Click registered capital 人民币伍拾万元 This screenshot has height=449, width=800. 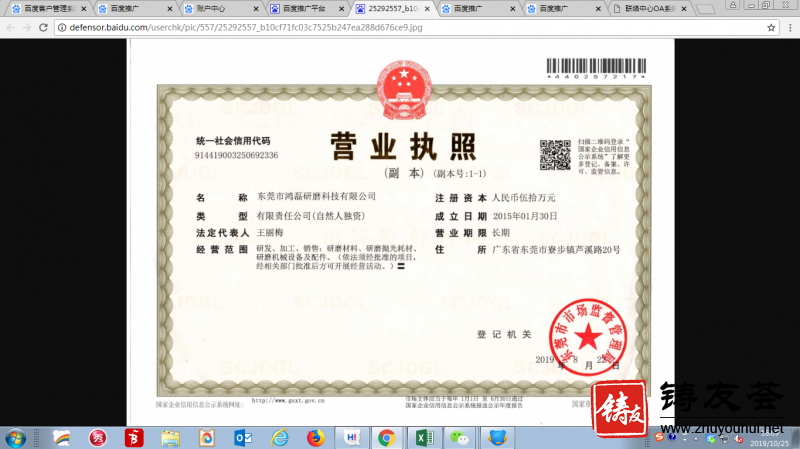tap(523, 198)
